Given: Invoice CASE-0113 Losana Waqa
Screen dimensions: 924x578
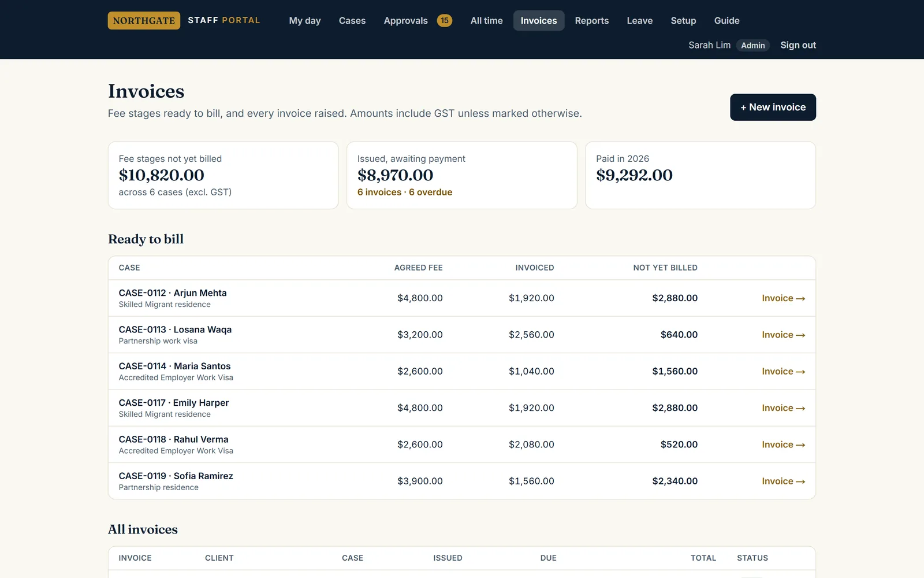Looking at the screenshot, I should click(783, 335).
